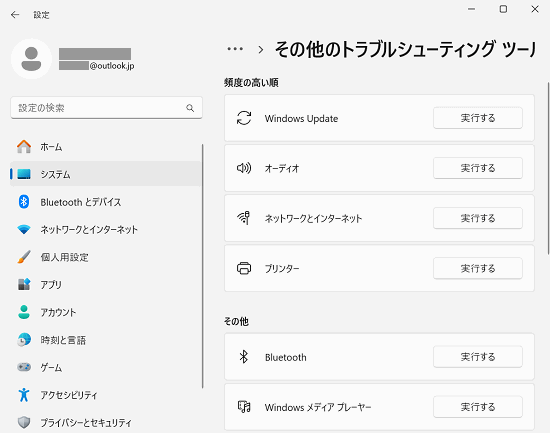
Task: Click the ホーム house icon
Action: tap(24, 147)
